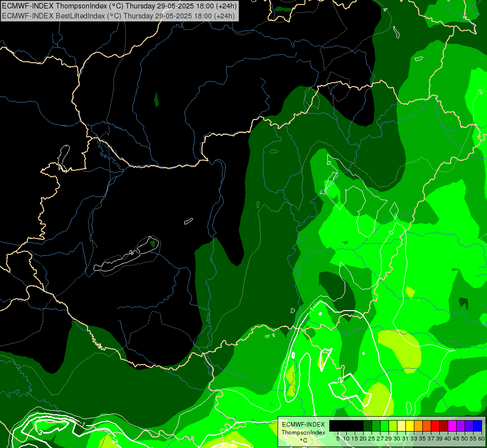Click legend scale value 60

(x=482, y=439)
